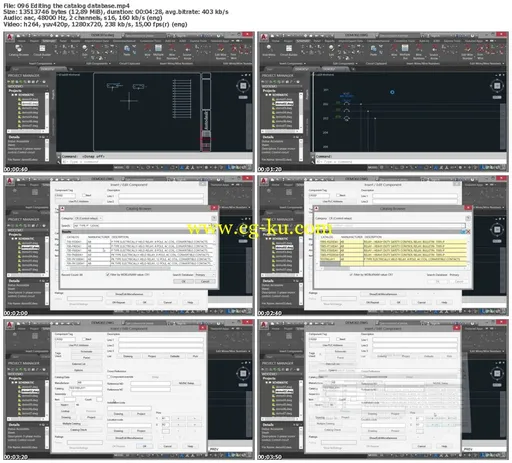Use Trim Wire icon in the 00:00:40 frame

(234, 49)
